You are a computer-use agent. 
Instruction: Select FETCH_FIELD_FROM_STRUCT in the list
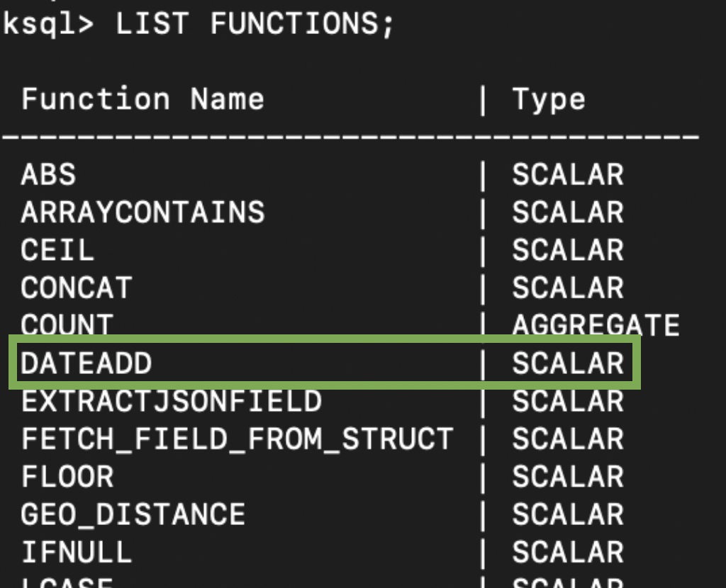pos(237,439)
